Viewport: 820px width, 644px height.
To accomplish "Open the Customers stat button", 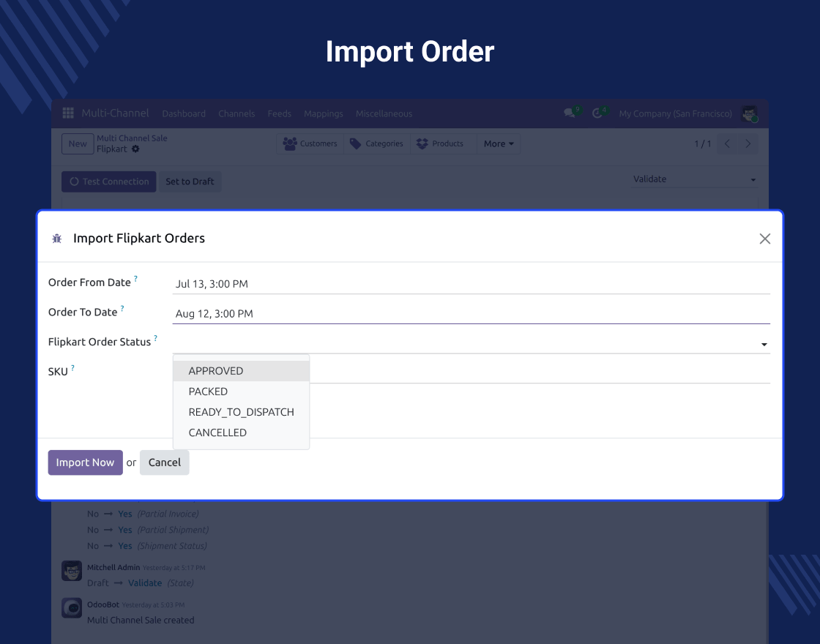I will click(x=310, y=143).
